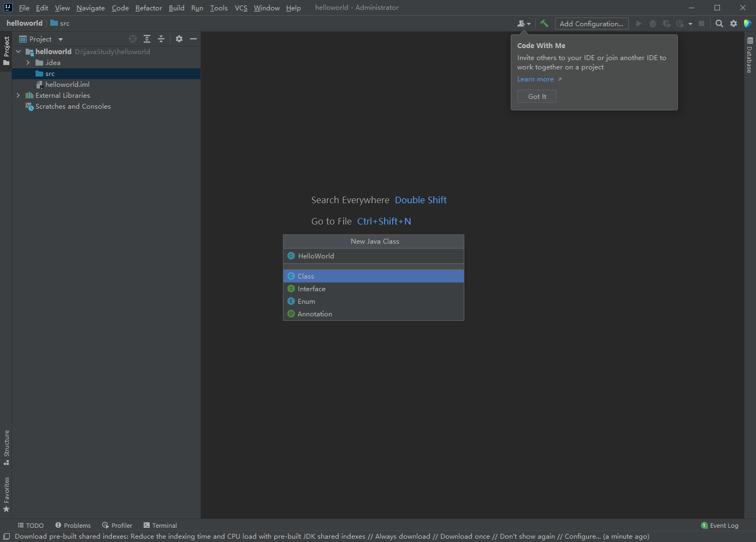Open the Project view dropdown
Image resolution: width=756 pixels, height=542 pixels.
tap(41, 39)
